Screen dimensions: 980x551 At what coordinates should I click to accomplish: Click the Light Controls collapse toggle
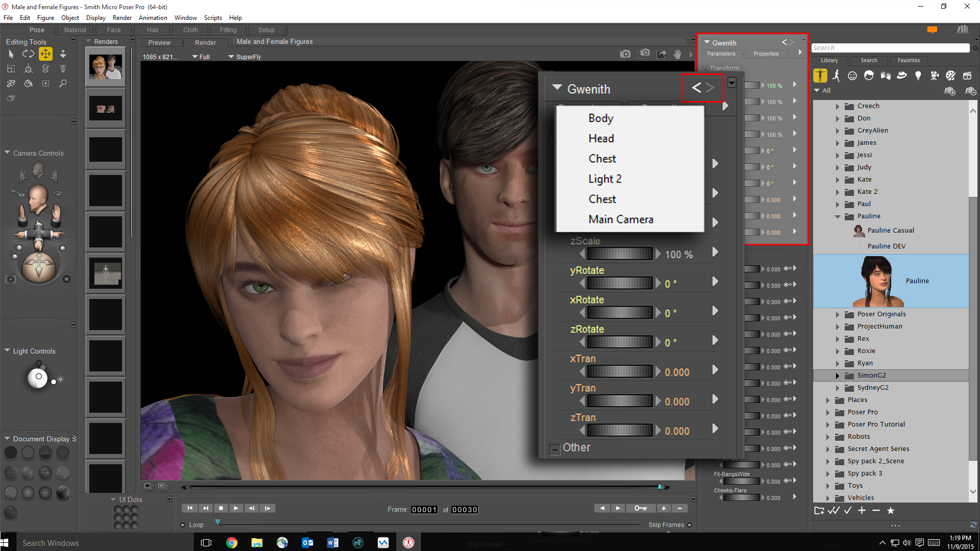(7, 350)
